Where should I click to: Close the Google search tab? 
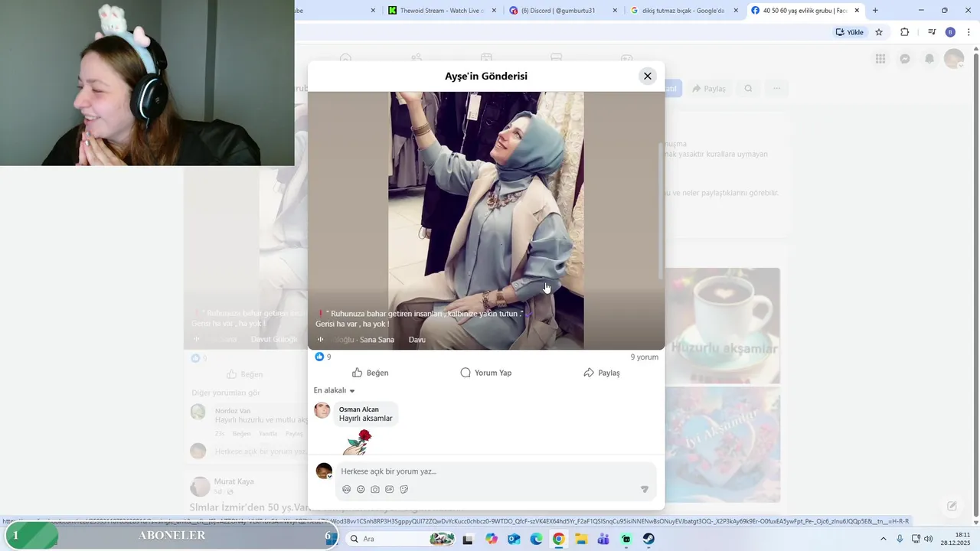pos(736,11)
